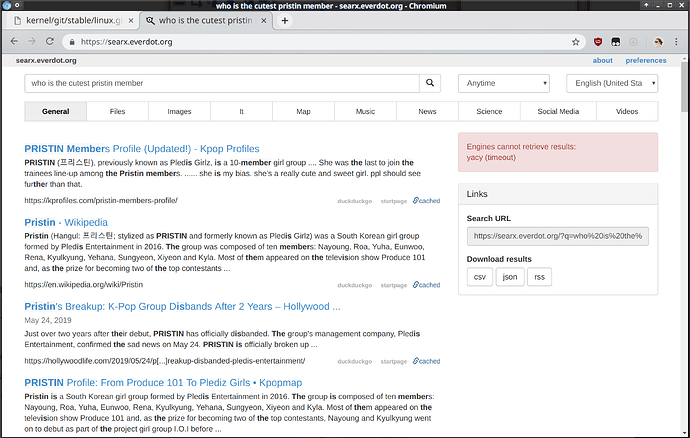Click the searx.everdot.org home link
Screen dimensions: 690x438
pos(46,60)
